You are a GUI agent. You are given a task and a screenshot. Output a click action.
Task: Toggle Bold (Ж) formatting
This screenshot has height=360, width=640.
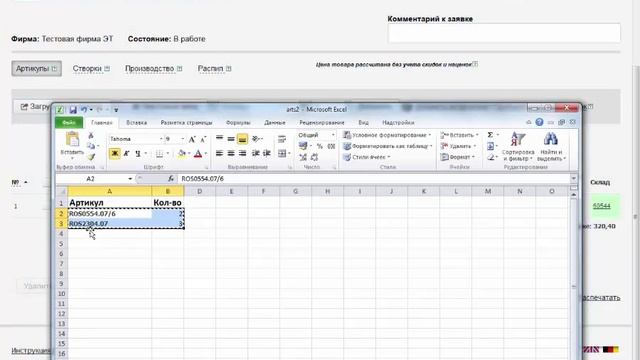(x=115, y=153)
